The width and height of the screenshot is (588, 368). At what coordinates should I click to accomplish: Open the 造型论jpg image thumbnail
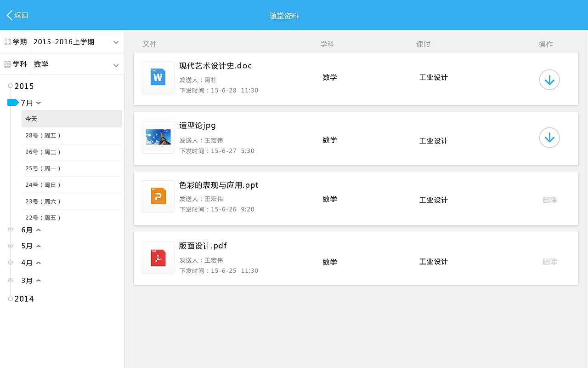coord(158,137)
